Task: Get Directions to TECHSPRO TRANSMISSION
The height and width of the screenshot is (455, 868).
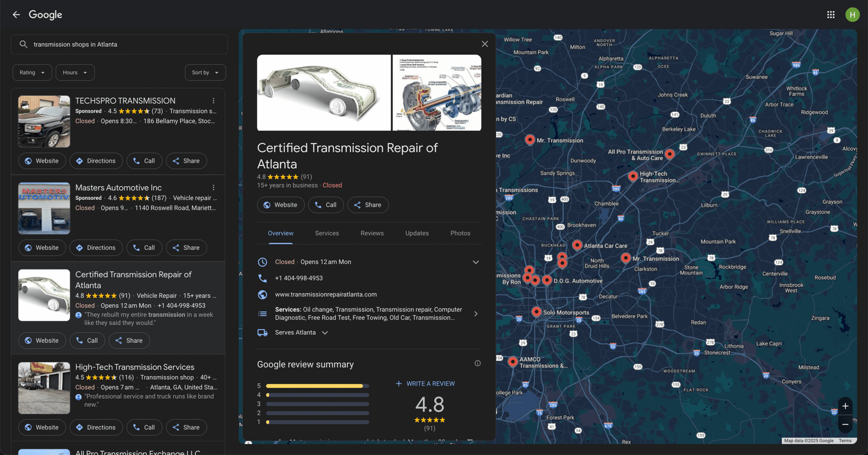Action: click(96, 161)
